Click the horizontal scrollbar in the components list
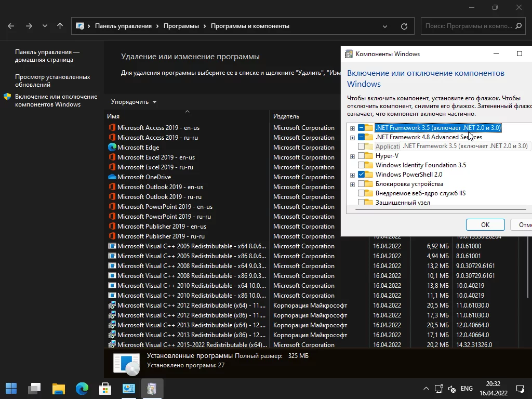 [442, 209]
